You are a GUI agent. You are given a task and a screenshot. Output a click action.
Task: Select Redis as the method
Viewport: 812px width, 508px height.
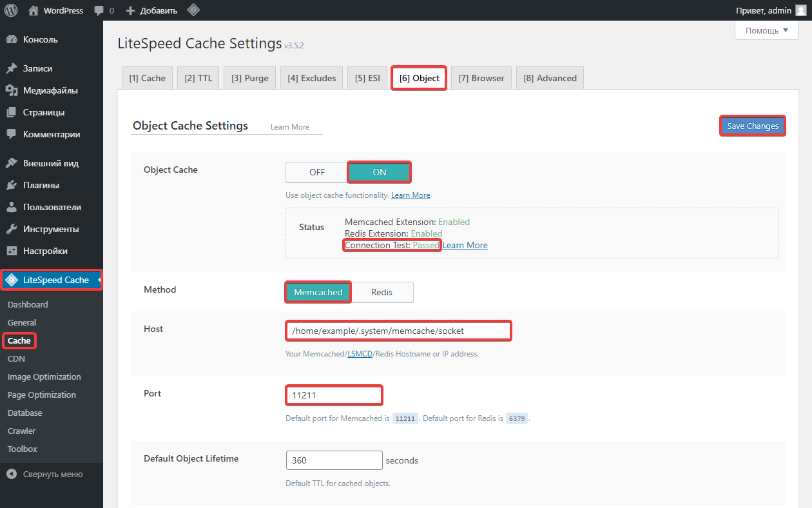click(382, 292)
